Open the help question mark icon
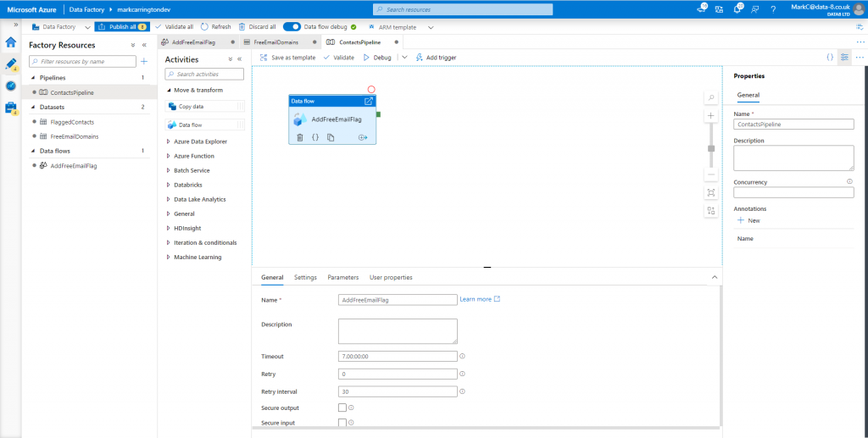 tap(773, 9)
